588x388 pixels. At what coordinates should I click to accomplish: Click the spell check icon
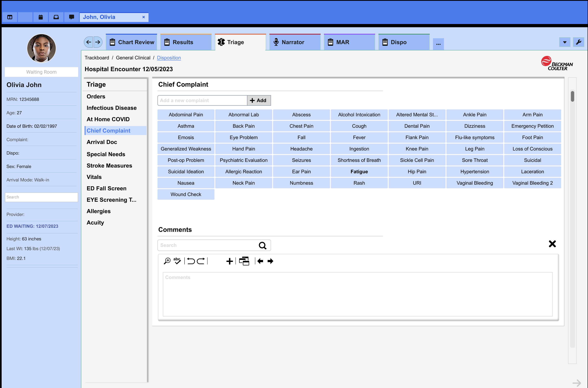tap(177, 261)
